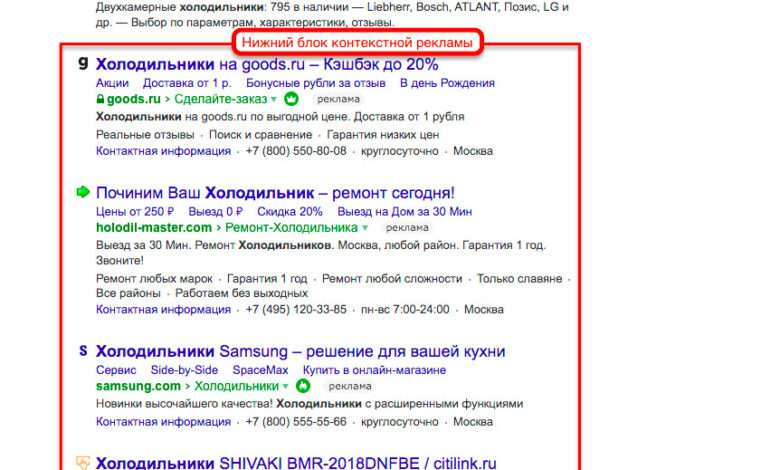Open the SHIVAKI BMR-2018DNFBE citilink.ru ad title
The width and height of the screenshot is (780, 470).
click(296, 463)
